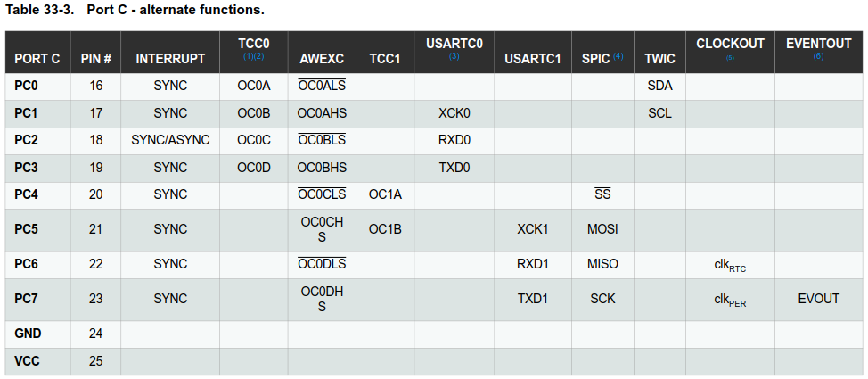
Task: Click the MOSI cell under SPIC
Action: (x=602, y=229)
